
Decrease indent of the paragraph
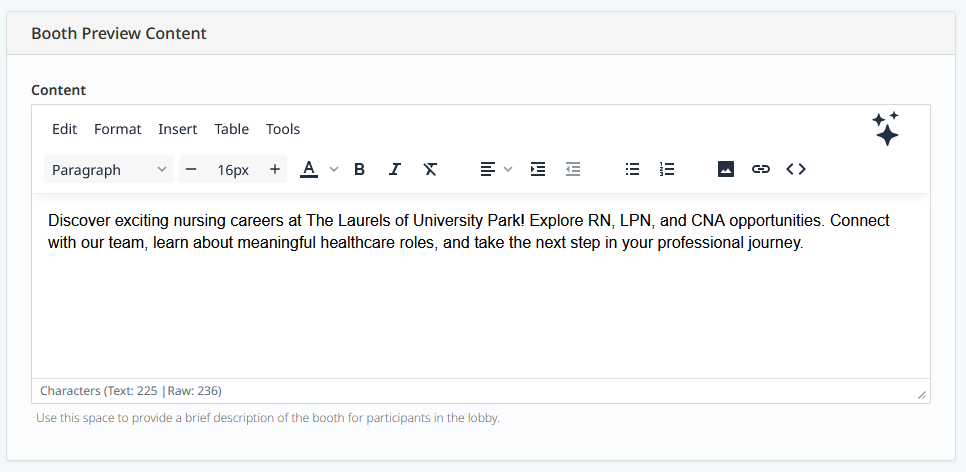pyautogui.click(x=573, y=169)
